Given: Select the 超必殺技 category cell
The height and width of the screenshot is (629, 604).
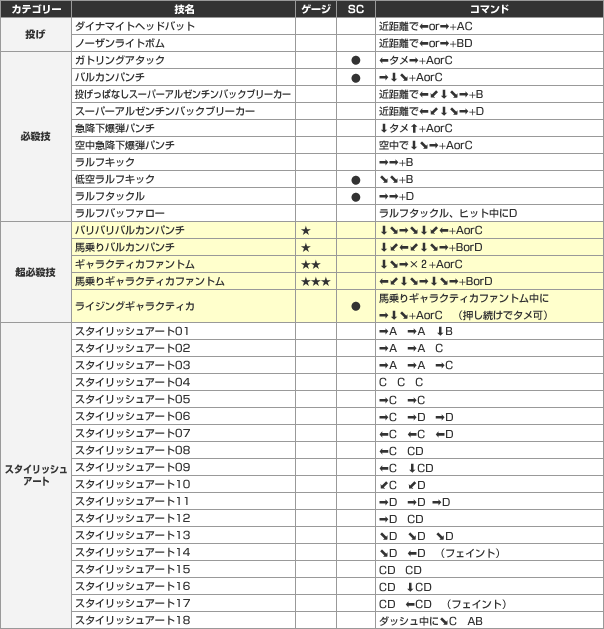Looking at the screenshot, I should point(36,272).
